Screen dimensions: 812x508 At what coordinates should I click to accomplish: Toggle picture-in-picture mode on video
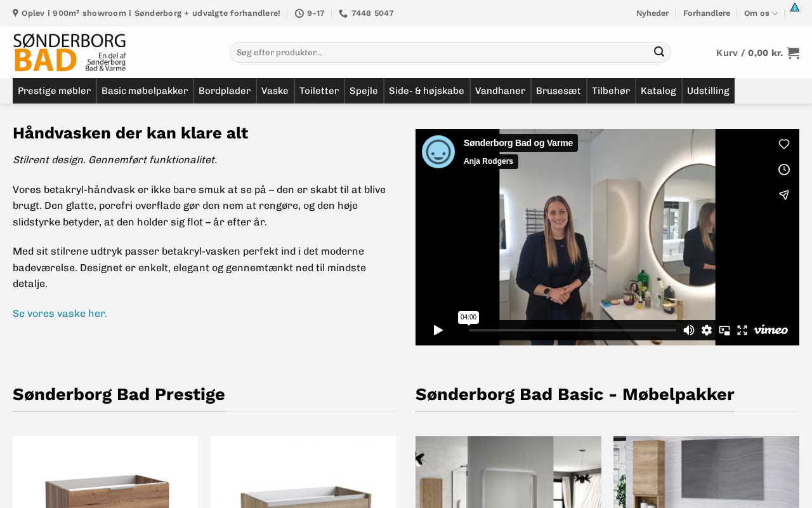(x=724, y=330)
